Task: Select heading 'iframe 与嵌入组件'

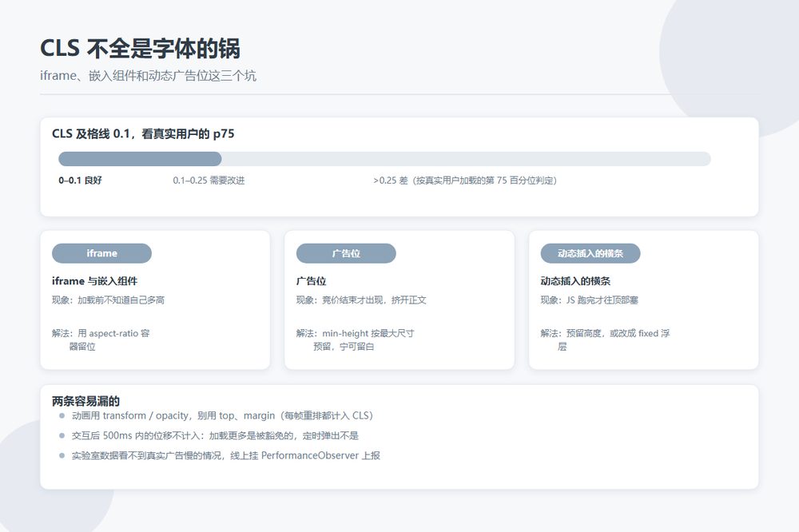Action: coord(95,281)
